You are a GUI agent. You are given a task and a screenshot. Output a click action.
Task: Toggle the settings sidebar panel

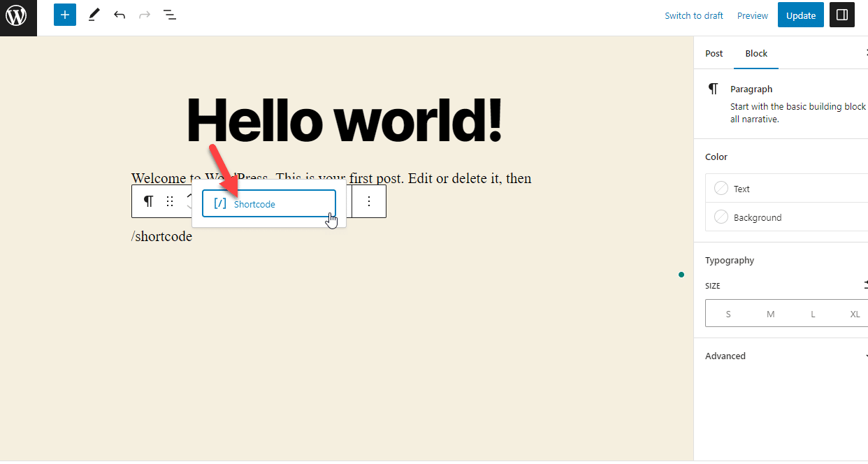coord(841,14)
